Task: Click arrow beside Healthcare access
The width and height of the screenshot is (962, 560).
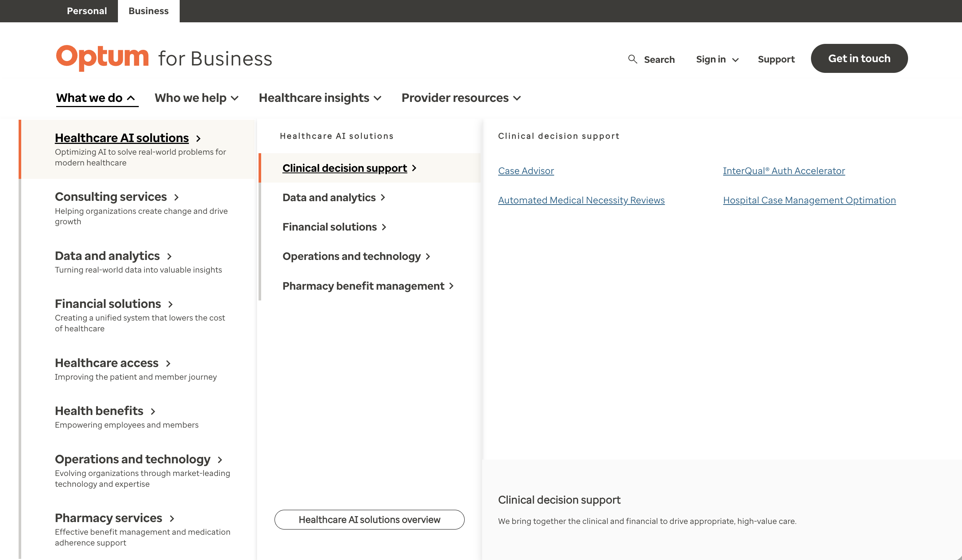Action: (168, 364)
